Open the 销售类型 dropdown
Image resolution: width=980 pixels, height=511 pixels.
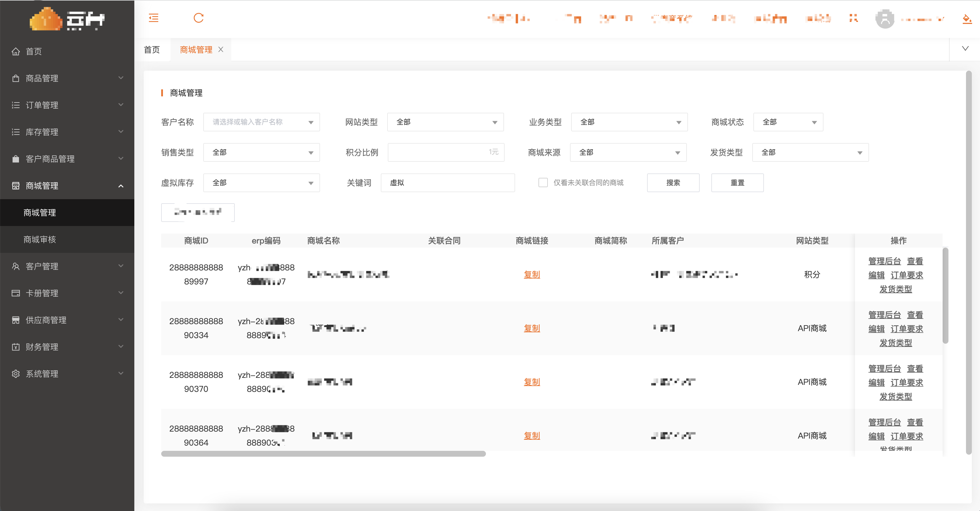(261, 152)
